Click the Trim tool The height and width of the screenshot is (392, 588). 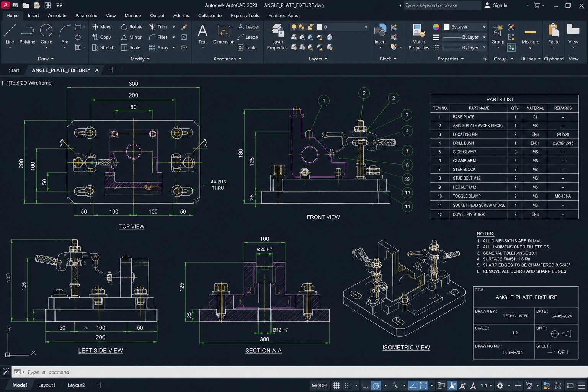coord(158,27)
